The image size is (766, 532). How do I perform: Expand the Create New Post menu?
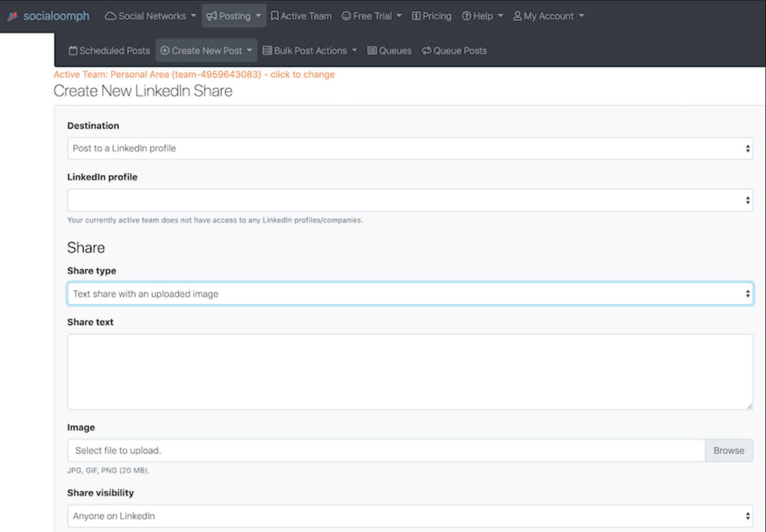207,51
